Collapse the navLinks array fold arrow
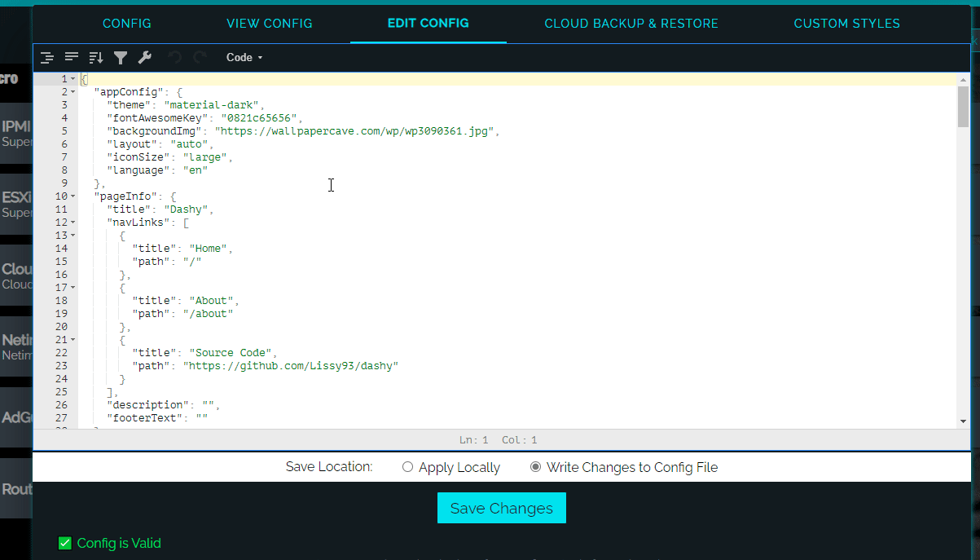The height and width of the screenshot is (560, 980). (73, 223)
